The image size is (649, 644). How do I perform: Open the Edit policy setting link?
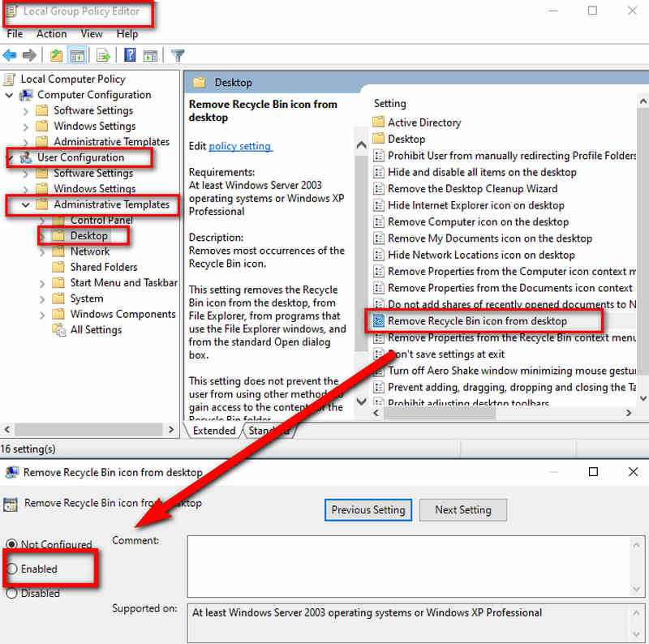(240, 146)
